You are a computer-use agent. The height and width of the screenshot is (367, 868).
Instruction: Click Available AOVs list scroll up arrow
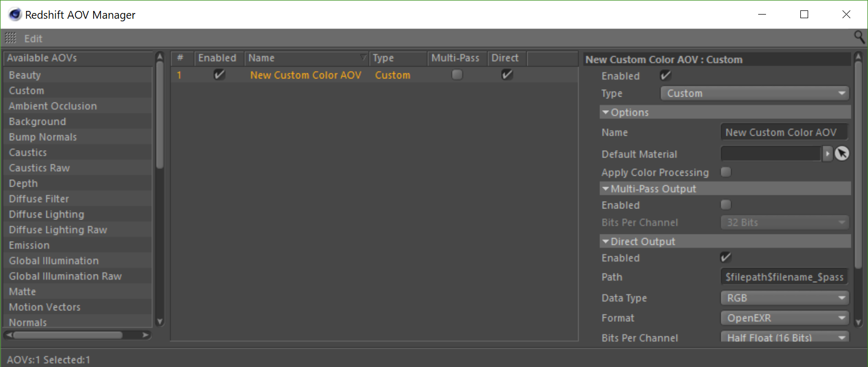(160, 56)
